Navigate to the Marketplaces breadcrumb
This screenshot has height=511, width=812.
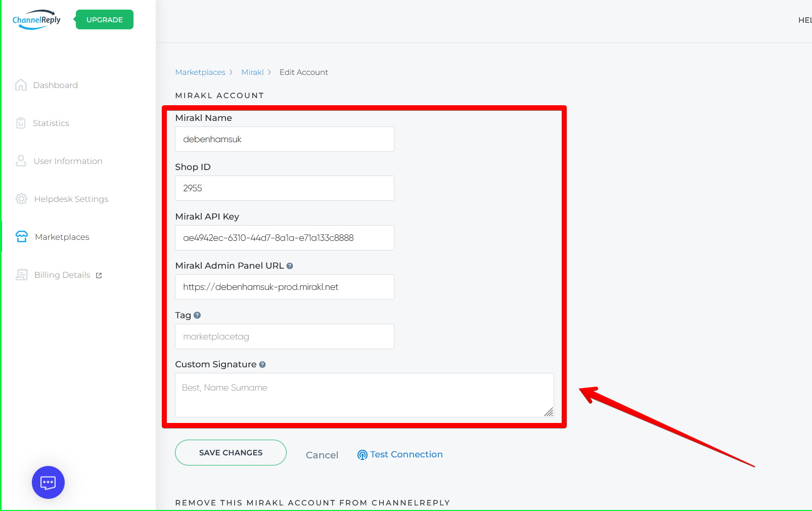[200, 72]
